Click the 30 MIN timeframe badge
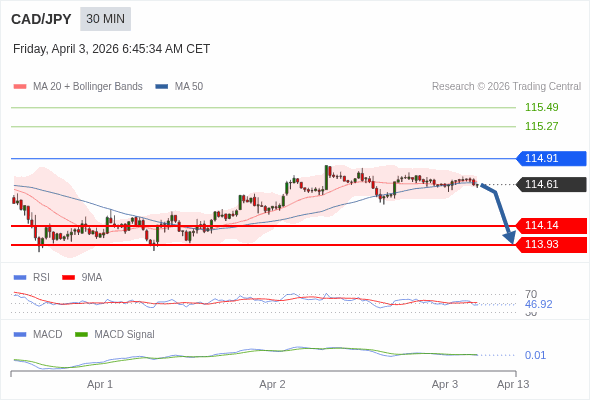The width and height of the screenshot is (590, 400). 105,19
